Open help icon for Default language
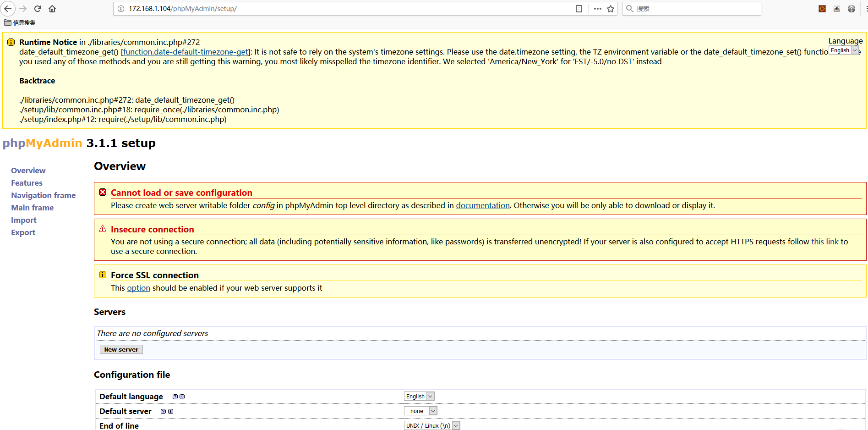868x430 pixels. [x=175, y=397]
